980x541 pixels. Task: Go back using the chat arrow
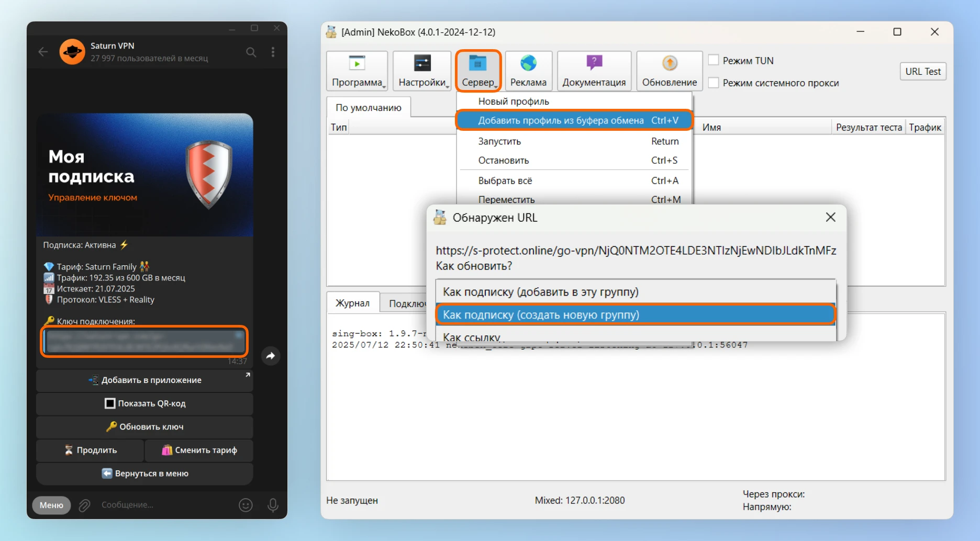(x=43, y=52)
